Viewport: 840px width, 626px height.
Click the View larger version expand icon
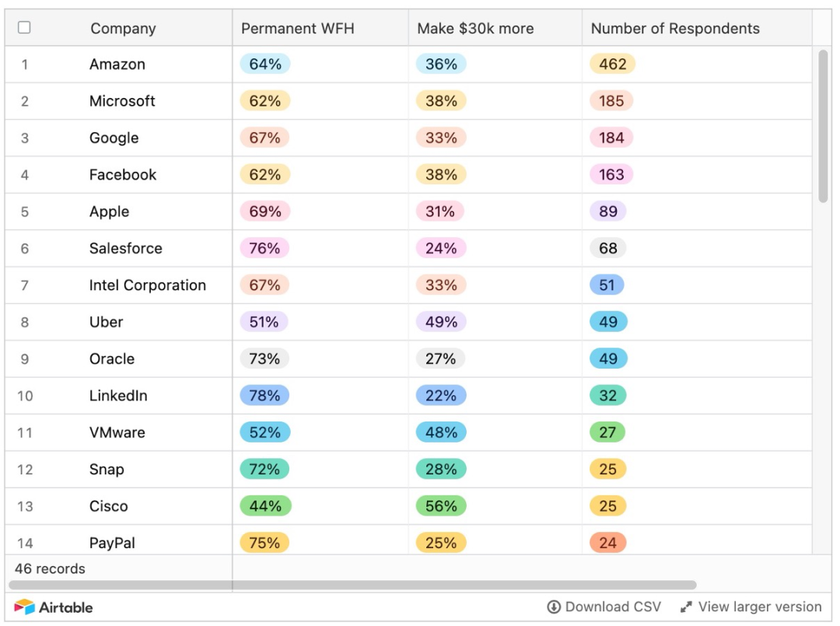[x=686, y=607]
